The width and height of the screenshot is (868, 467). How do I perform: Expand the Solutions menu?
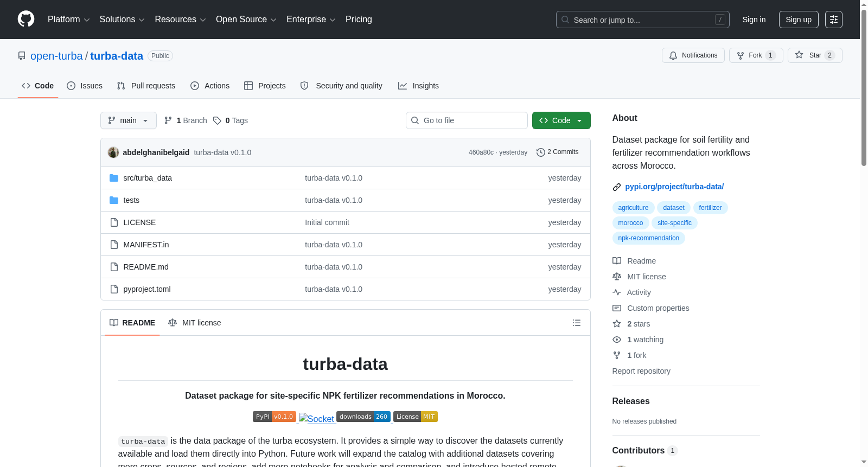[122, 20]
